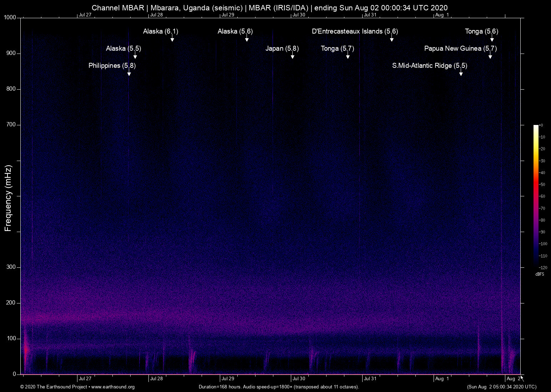
Task: Click the Jul 31 label on top axis
Action: (x=370, y=15)
